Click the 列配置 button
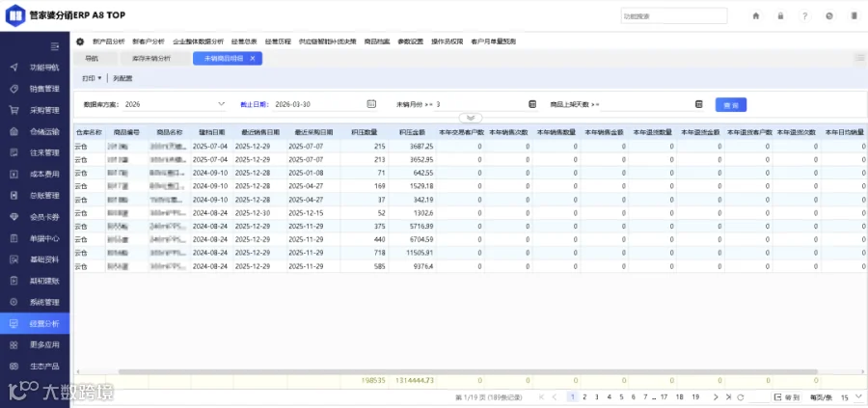Viewport: 868px width, 408px height. (x=122, y=79)
